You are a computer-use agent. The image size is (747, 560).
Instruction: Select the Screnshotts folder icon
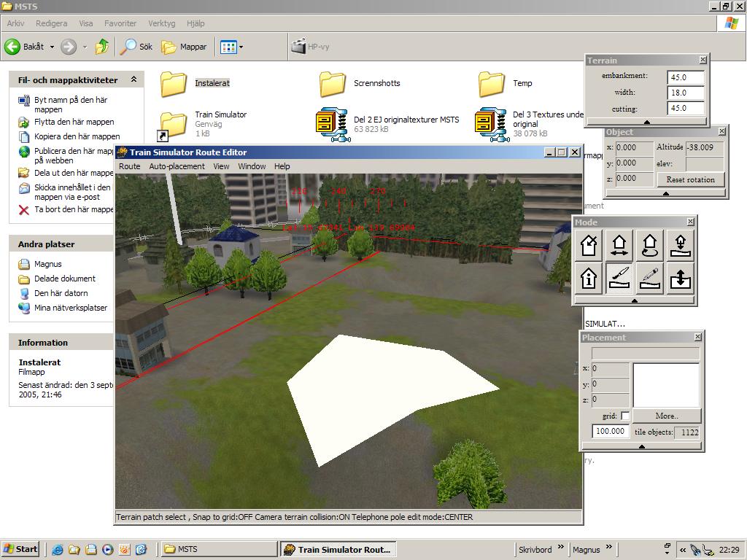333,84
